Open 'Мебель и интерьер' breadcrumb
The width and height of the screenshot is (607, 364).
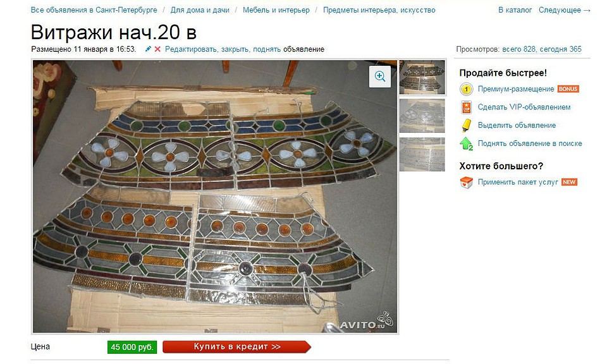pos(276,10)
